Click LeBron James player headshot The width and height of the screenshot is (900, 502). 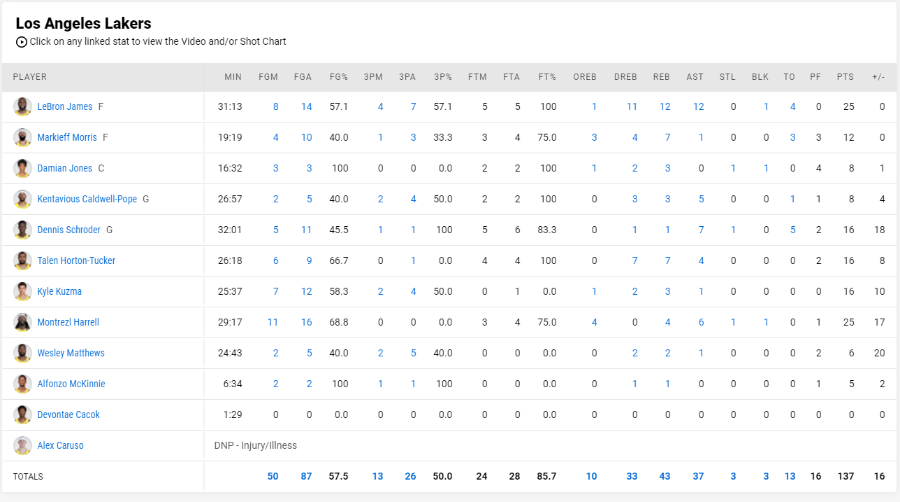click(22, 107)
